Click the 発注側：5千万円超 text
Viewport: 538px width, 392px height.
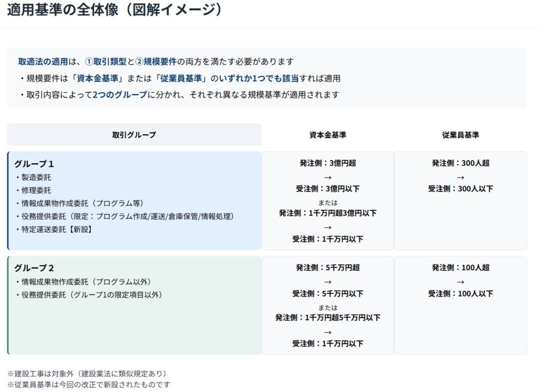[x=328, y=268]
